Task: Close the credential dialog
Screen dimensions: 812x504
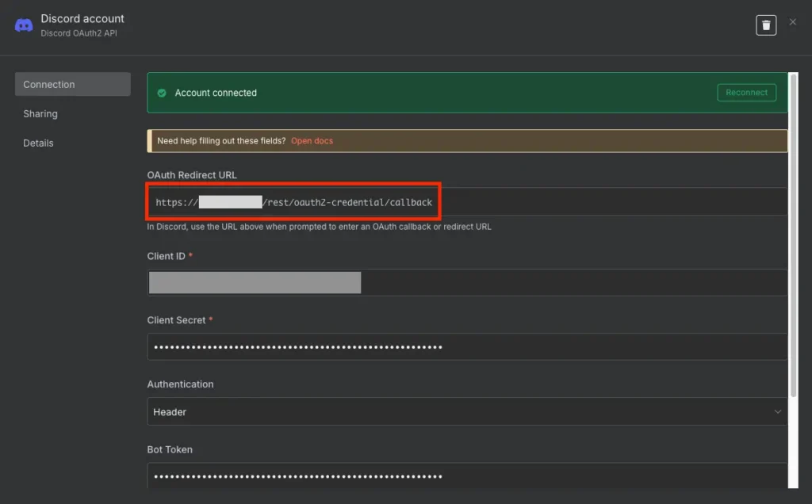Action: click(x=793, y=21)
